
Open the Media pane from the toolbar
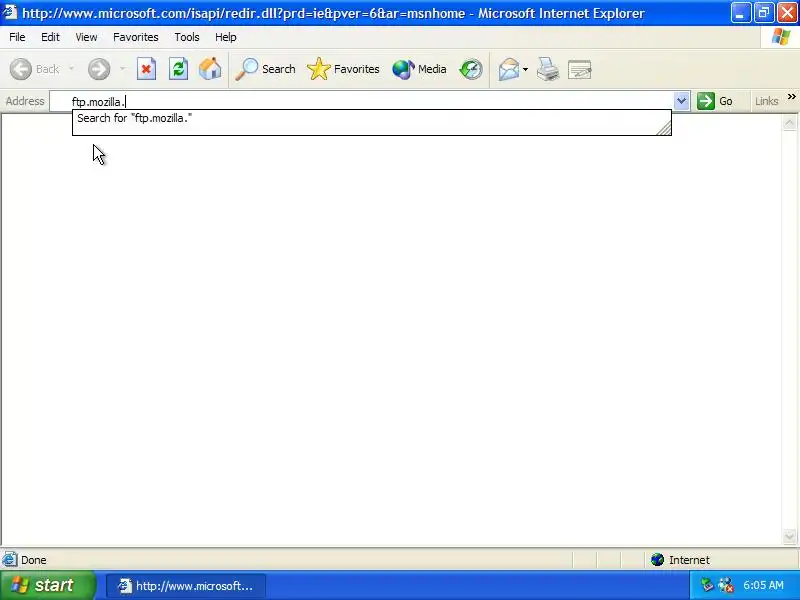(x=419, y=69)
